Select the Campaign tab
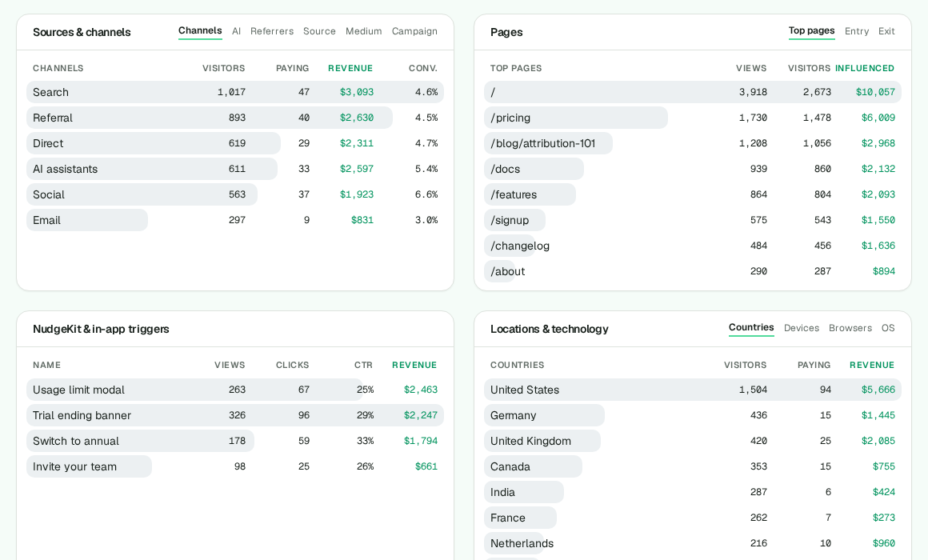This screenshot has width=928, height=560. pos(414,31)
